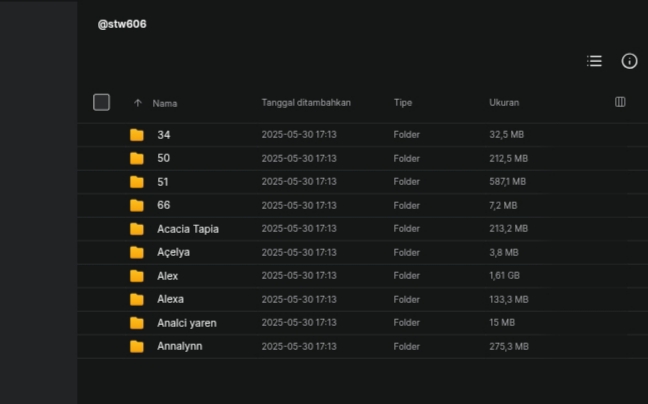Select the 275,3 MB size cell
Image resolution: width=648 pixels, height=404 pixels.
[509, 347]
